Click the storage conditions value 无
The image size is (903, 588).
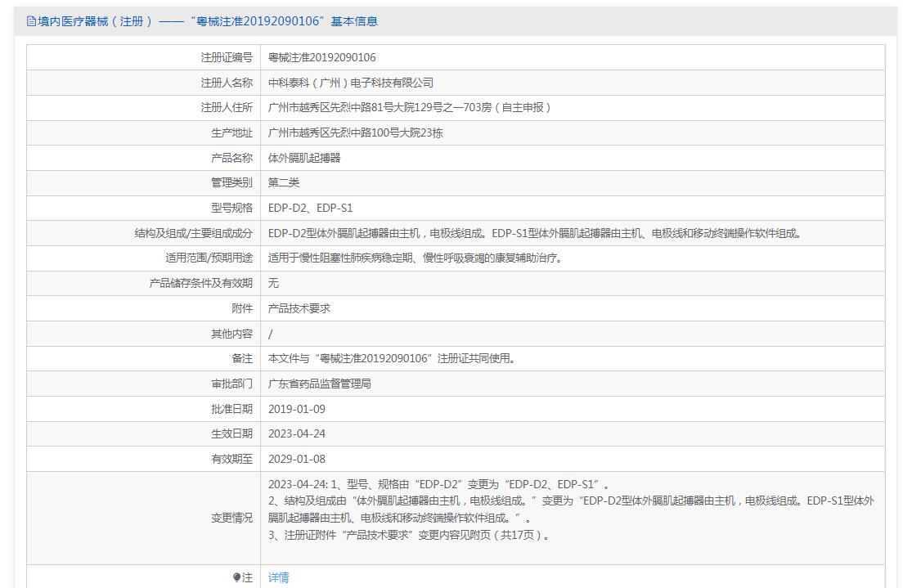pyautogui.click(x=273, y=283)
